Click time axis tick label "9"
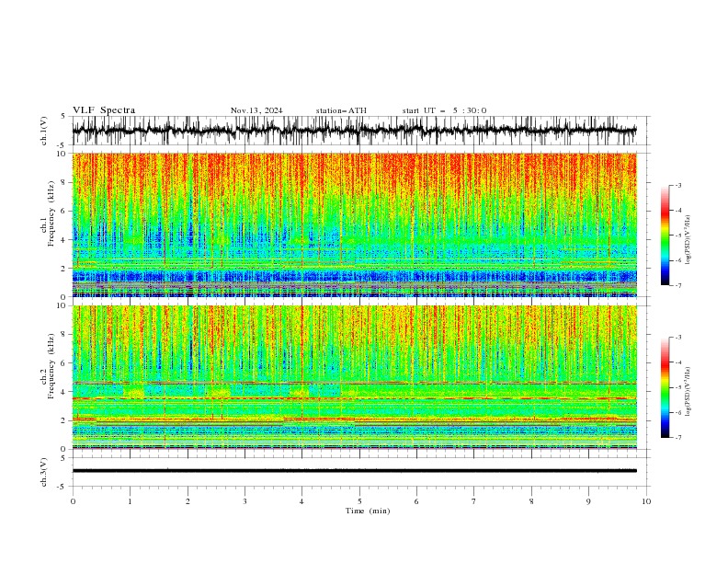 588,501
